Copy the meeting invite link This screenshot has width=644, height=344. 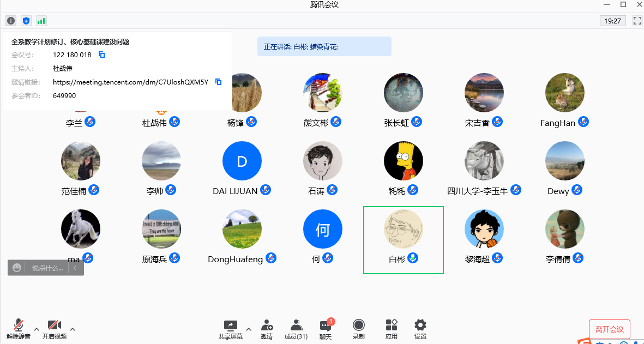[x=217, y=82]
